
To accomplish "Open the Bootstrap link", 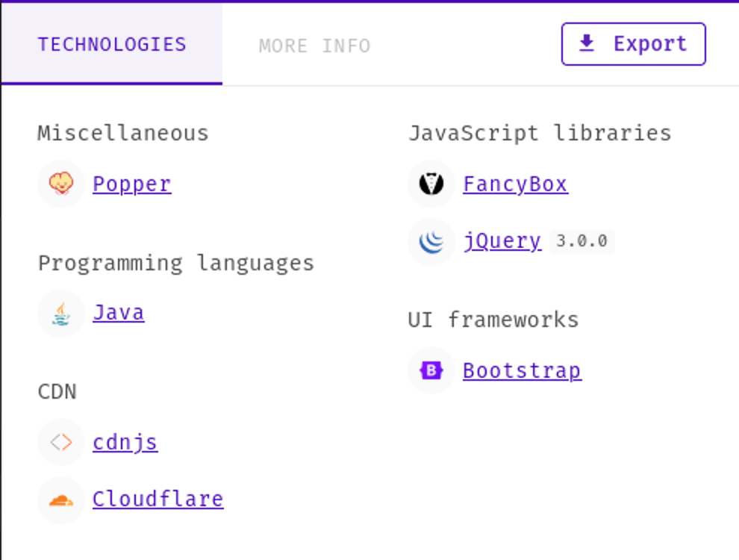I will (x=523, y=371).
